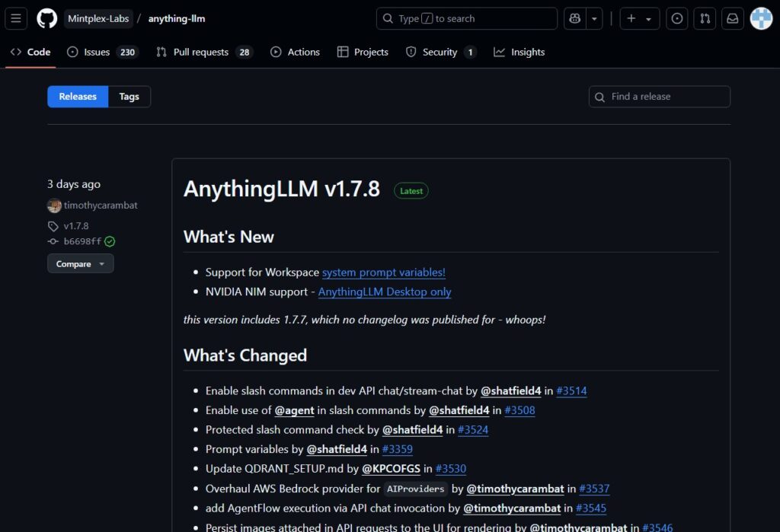Click the GitHub logo icon
Screen dimensions: 780x532
tap(47, 18)
